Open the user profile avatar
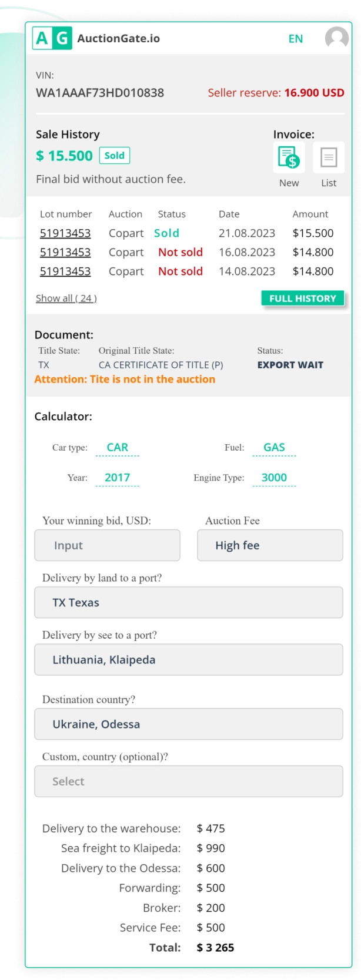 click(x=336, y=39)
